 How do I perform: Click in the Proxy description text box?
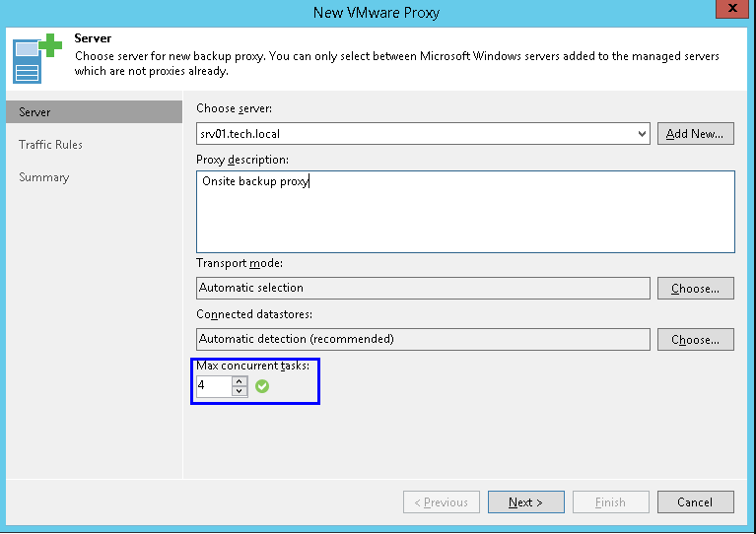coord(465,212)
